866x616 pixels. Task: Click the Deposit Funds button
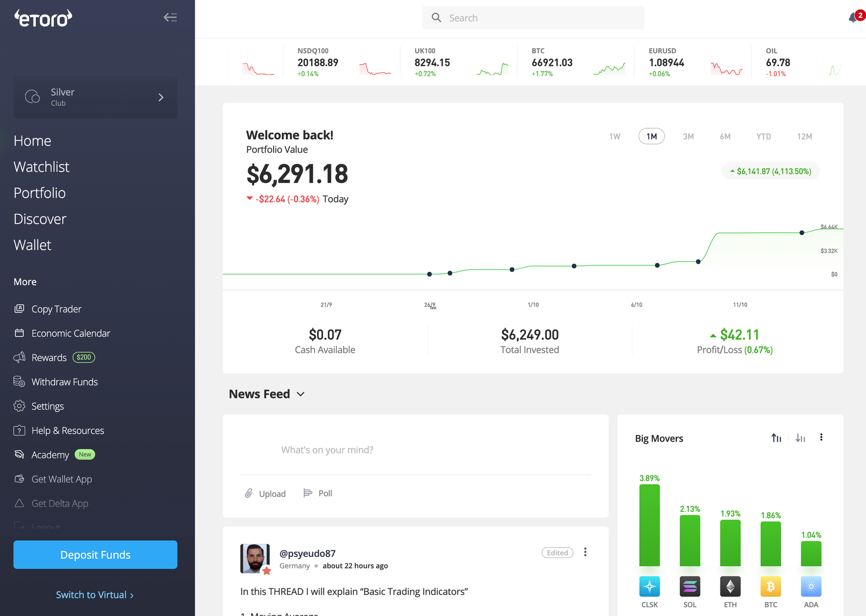(95, 554)
